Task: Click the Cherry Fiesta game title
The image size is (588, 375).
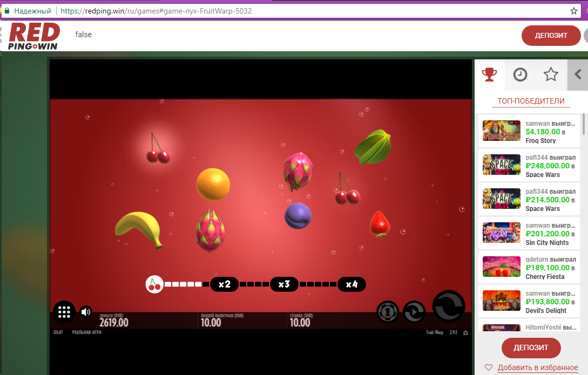Action: (545, 277)
